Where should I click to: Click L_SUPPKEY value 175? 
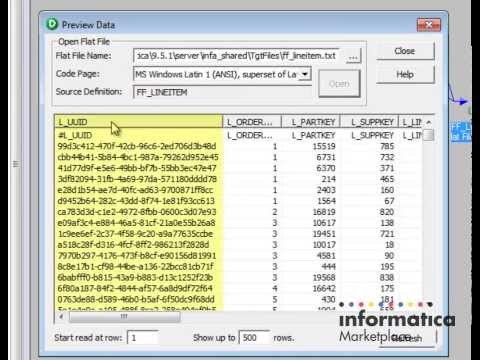(x=387, y=289)
